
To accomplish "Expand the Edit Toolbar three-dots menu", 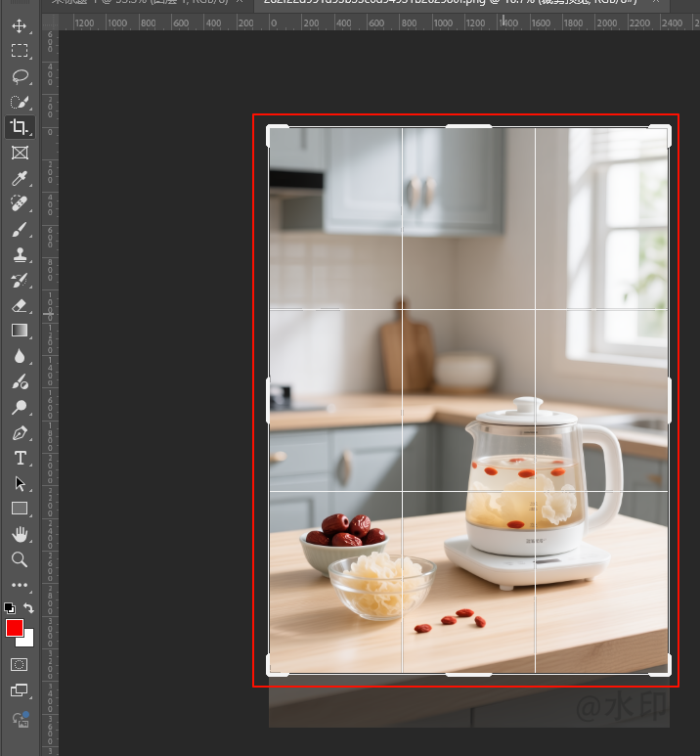I will (20, 585).
